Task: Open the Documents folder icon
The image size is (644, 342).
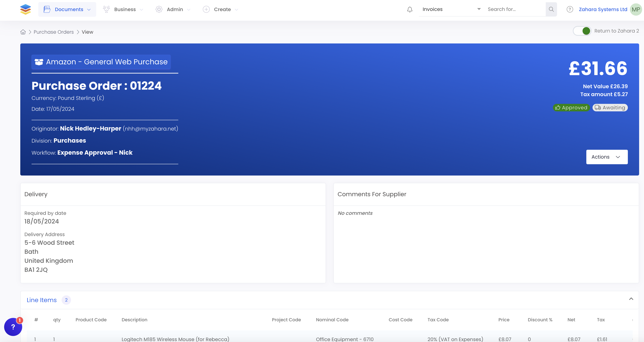Action: (x=47, y=9)
